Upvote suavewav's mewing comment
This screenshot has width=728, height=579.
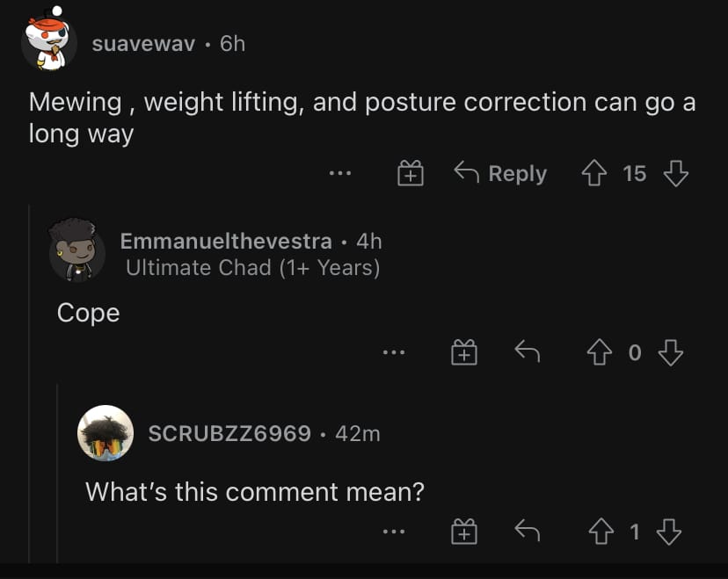pos(595,174)
